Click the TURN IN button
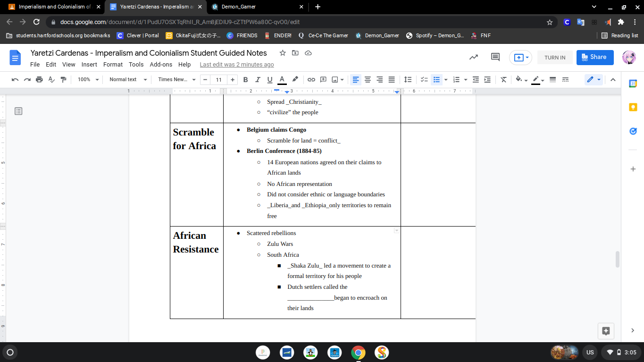 tap(555, 58)
